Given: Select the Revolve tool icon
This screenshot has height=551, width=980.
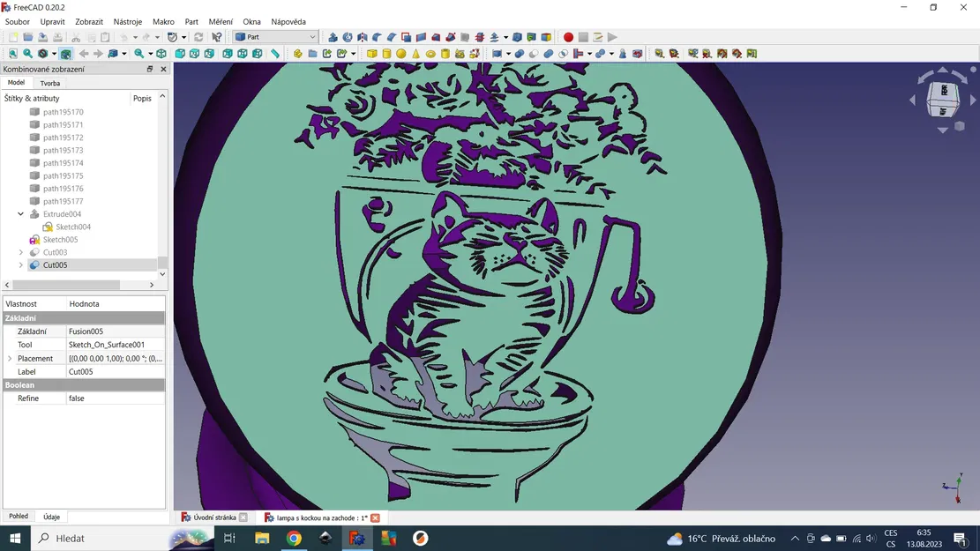Looking at the screenshot, I should click(348, 37).
